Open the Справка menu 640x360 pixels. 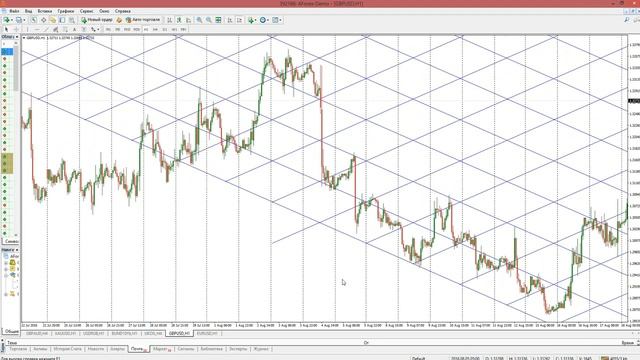tap(123, 11)
